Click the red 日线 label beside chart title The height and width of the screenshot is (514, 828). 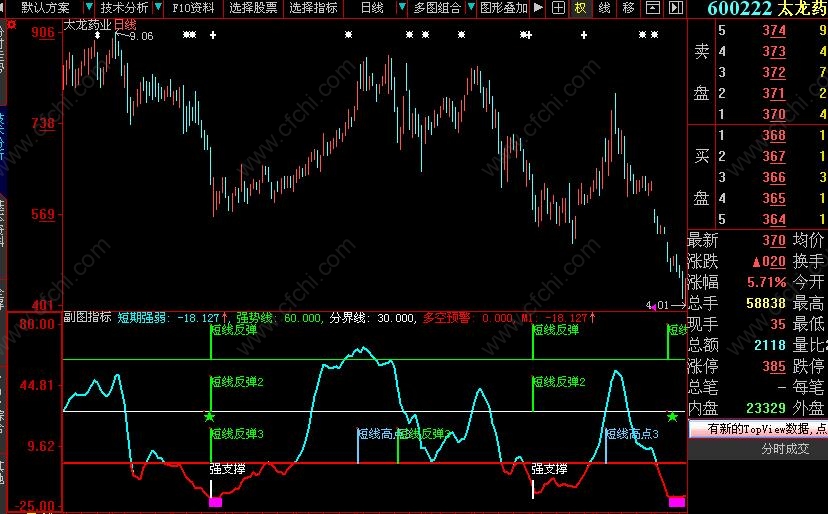(125, 25)
